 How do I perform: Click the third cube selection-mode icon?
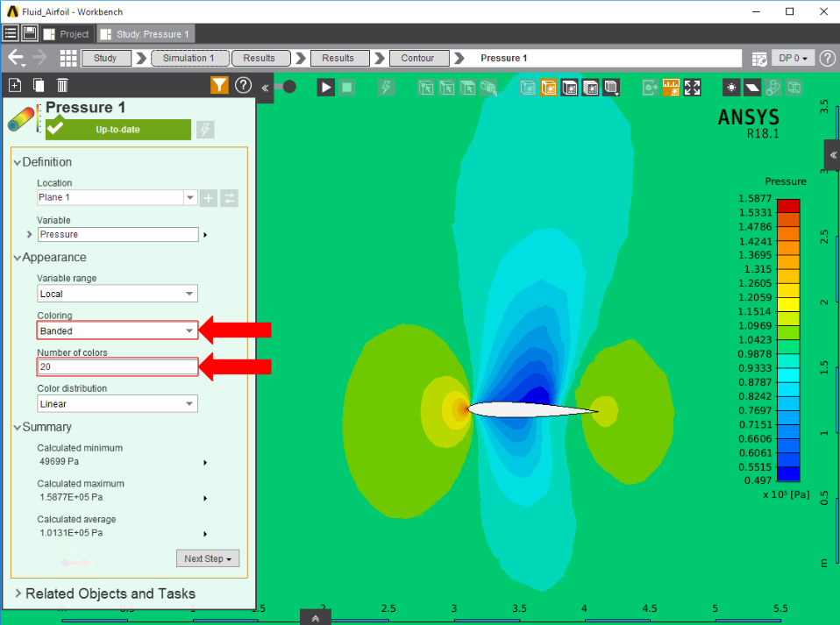467,88
